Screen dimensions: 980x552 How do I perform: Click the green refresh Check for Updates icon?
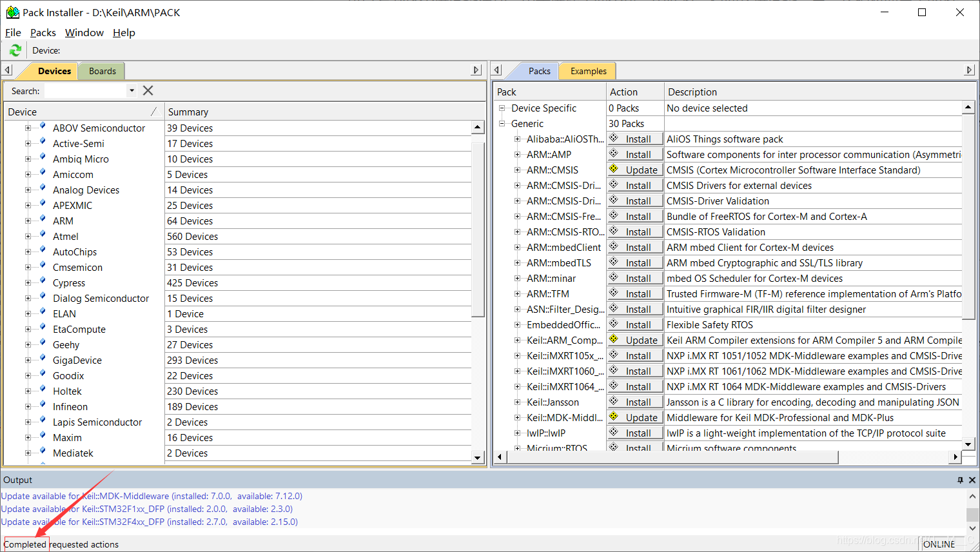[15, 50]
